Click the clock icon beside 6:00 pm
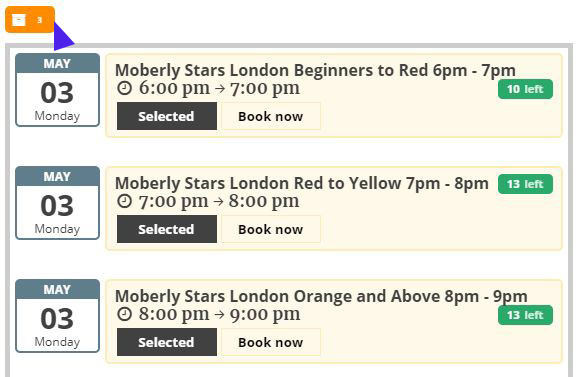This screenshot has height=377, width=580. (124, 88)
